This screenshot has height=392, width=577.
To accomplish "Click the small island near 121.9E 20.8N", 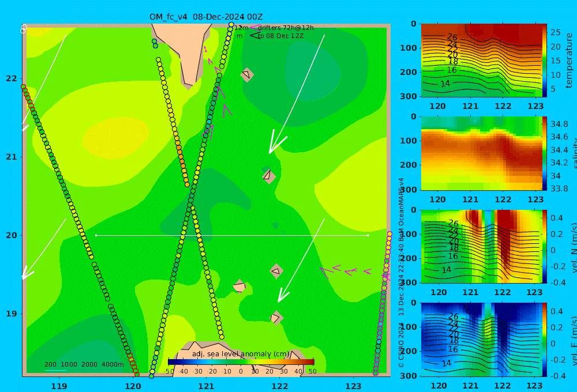I will point(269,176).
